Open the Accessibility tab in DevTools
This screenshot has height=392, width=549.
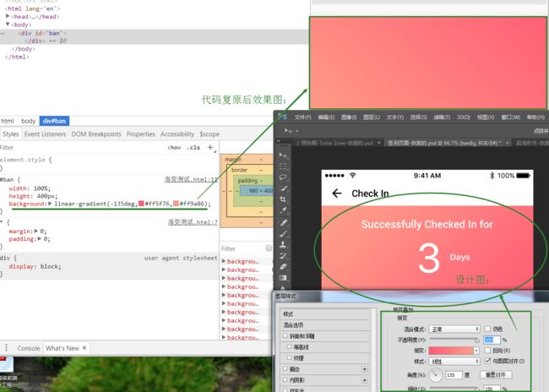177,133
